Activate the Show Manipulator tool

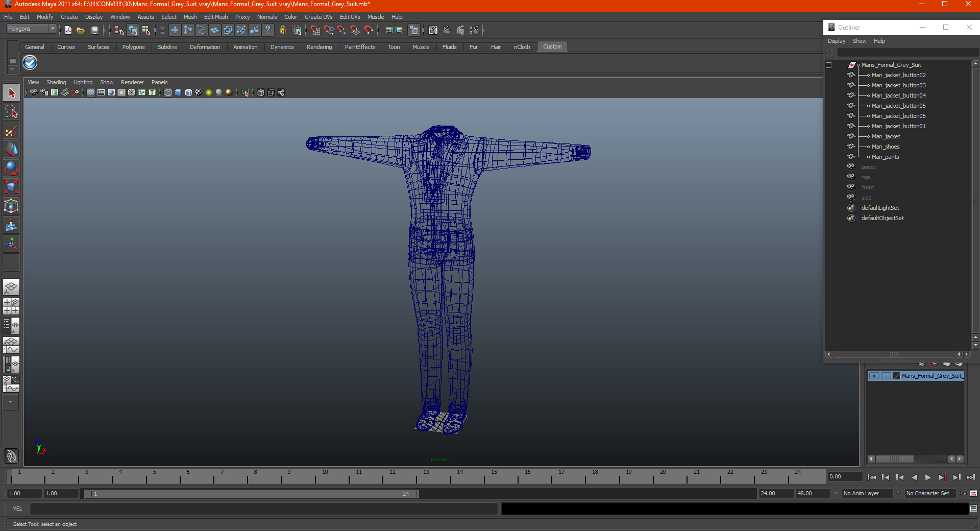click(x=11, y=244)
